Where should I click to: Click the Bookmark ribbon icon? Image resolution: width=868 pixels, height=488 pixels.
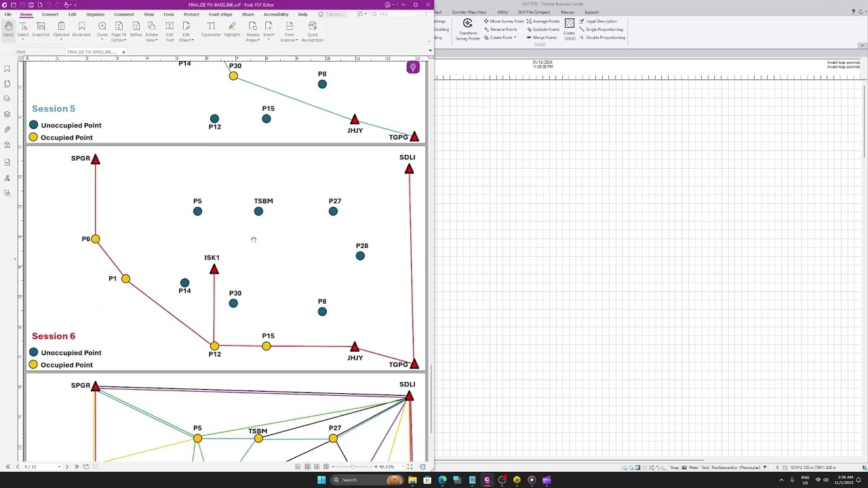tap(81, 29)
